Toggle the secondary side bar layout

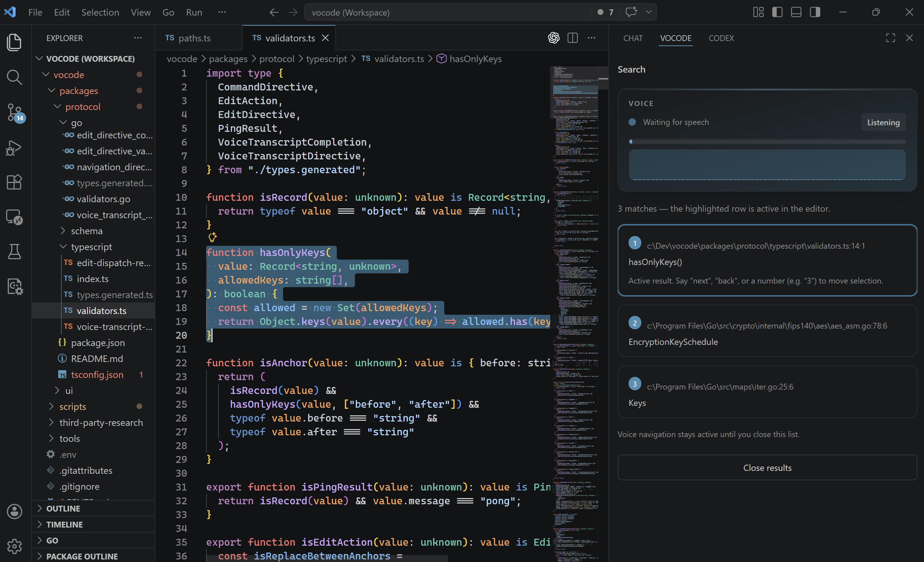[x=815, y=12]
